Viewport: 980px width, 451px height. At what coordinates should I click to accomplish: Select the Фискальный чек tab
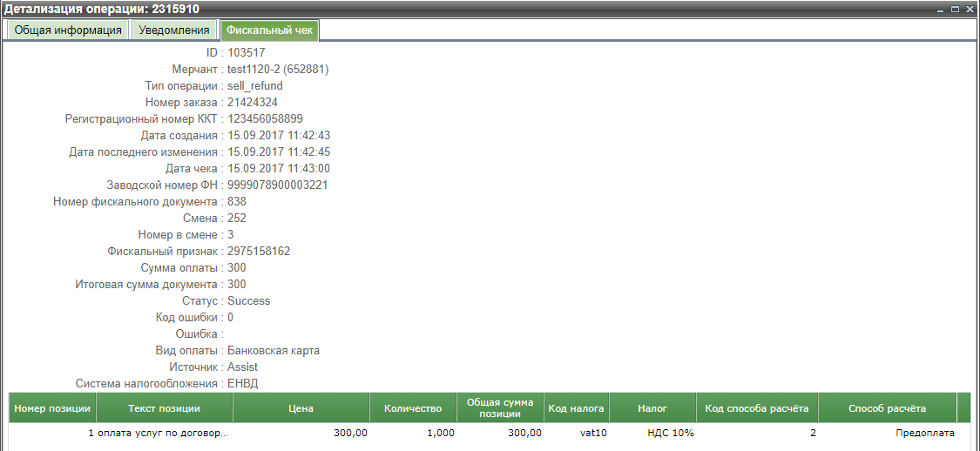click(x=269, y=30)
